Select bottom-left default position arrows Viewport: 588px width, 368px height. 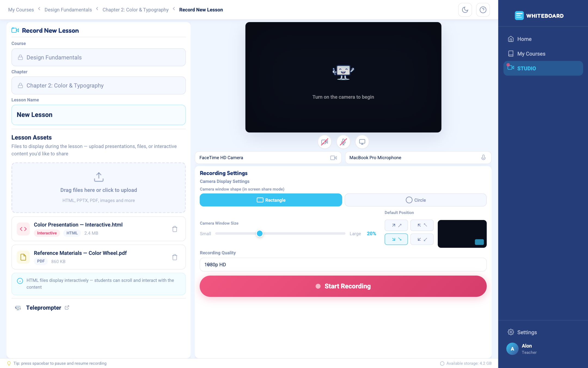click(422, 239)
